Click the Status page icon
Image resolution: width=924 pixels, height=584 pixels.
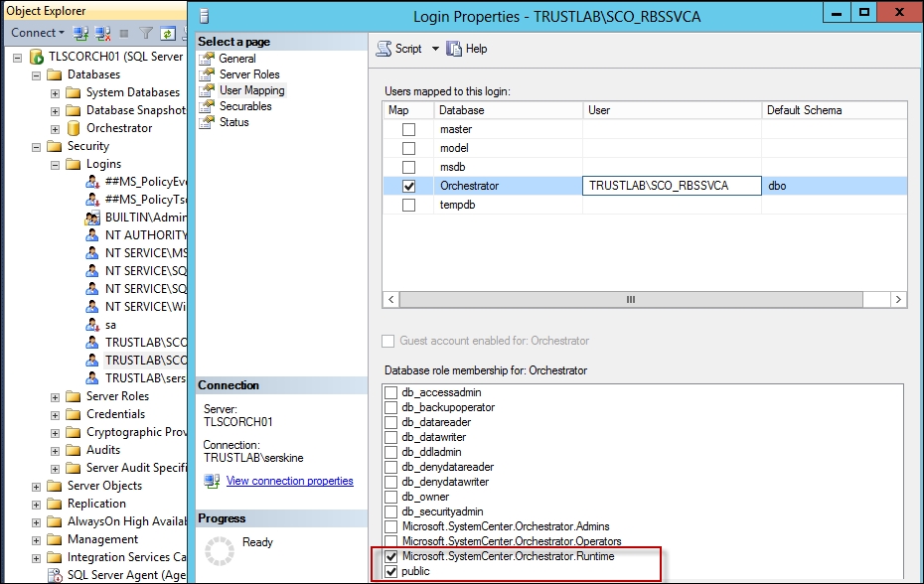click(207, 122)
